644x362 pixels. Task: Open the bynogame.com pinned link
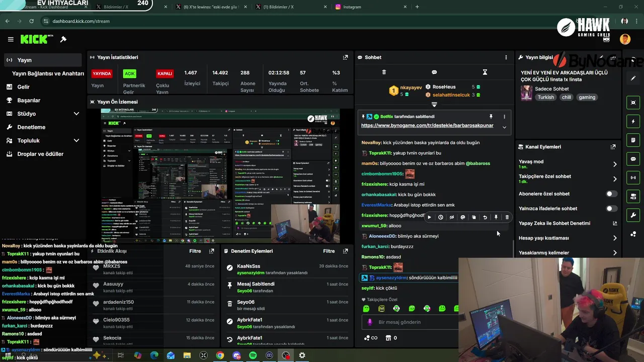click(427, 125)
